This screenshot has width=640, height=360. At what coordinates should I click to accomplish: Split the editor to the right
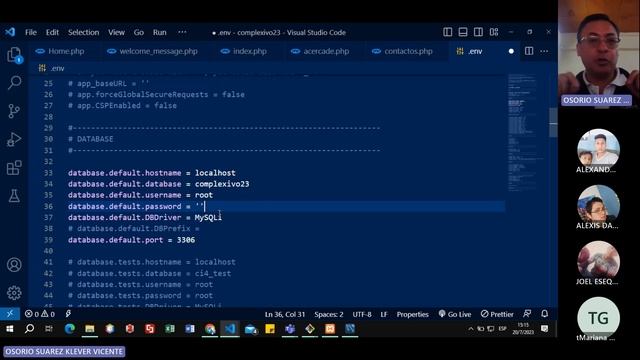(x=529, y=51)
